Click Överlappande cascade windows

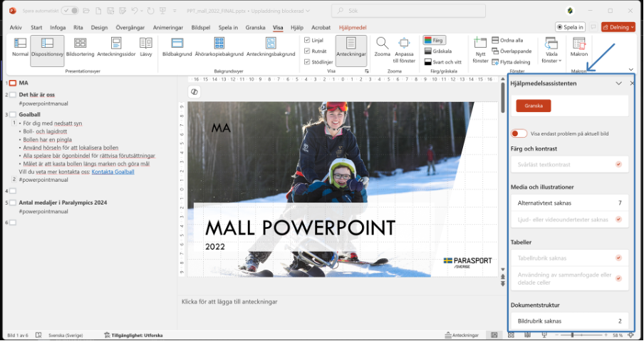[511, 51]
